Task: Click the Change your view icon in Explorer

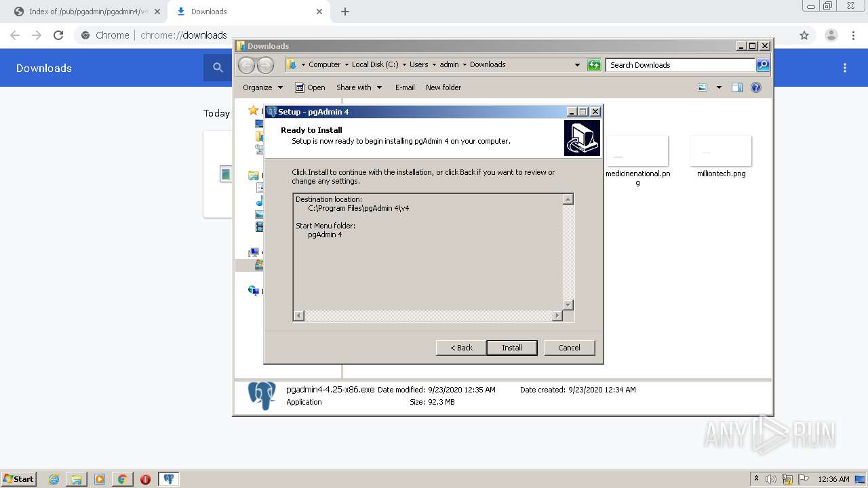Action: [x=703, y=87]
